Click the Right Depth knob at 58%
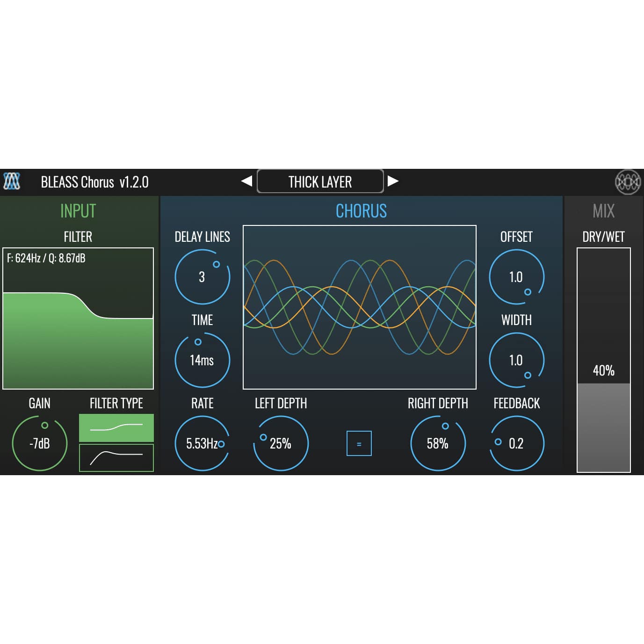Screen dimensions: 644x644 tap(438, 443)
